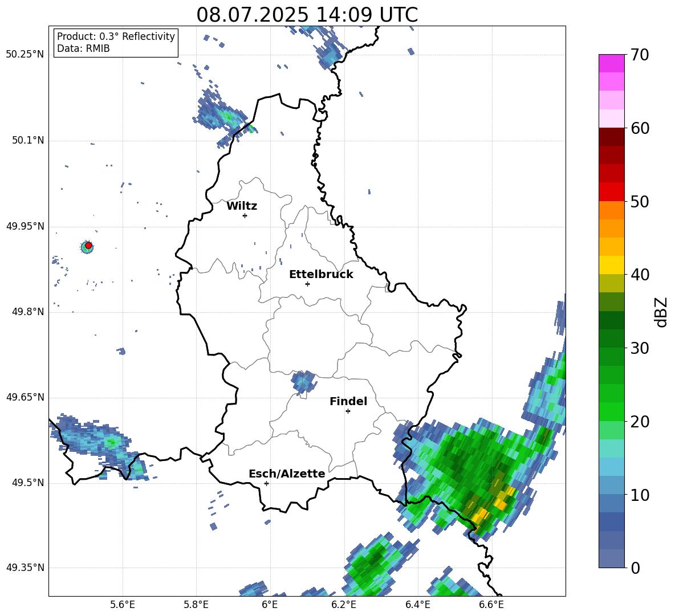Click the 5.6°E longitude label
Screen dimensions: 675x616
click(123, 605)
